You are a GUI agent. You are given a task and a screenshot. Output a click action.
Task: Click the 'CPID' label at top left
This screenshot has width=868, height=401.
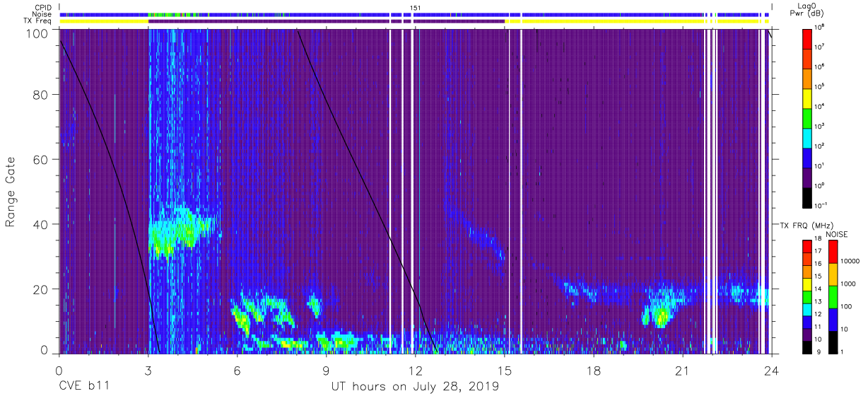[x=45, y=8]
